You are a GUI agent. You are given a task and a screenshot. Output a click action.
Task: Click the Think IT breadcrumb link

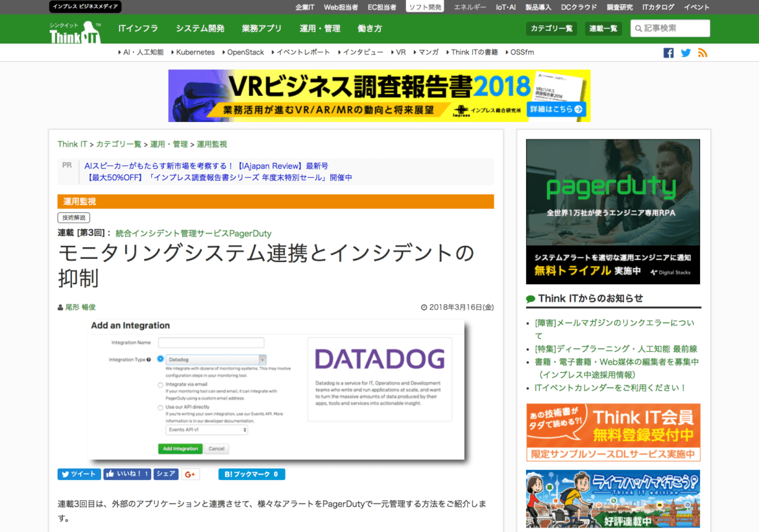[72, 144]
